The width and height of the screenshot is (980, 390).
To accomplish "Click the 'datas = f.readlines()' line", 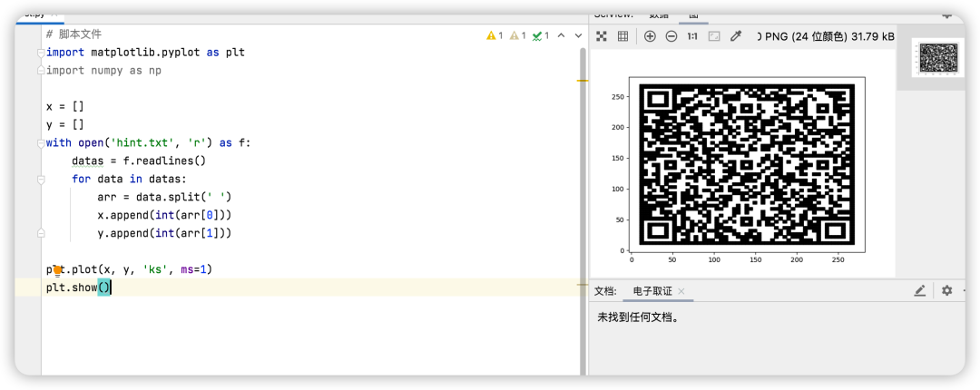I will (x=139, y=161).
